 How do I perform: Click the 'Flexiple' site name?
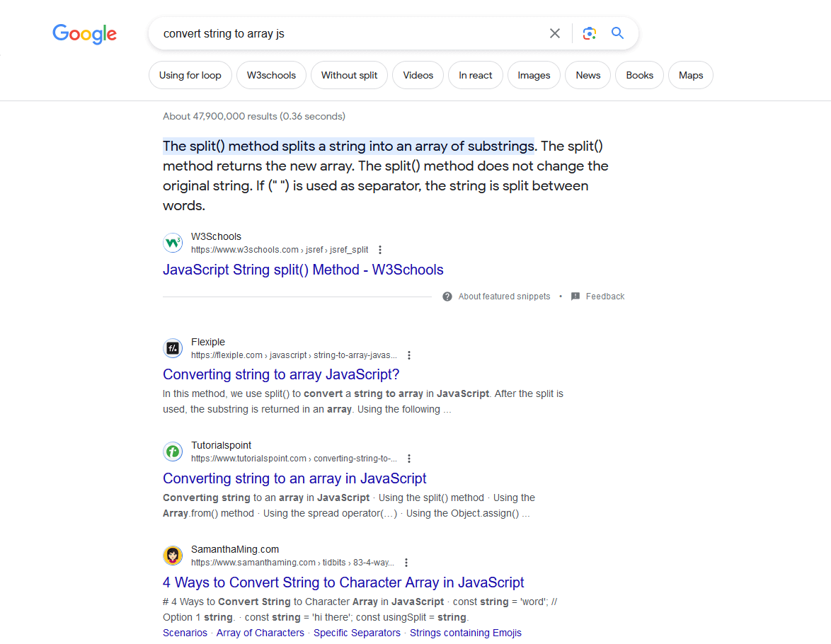click(208, 342)
